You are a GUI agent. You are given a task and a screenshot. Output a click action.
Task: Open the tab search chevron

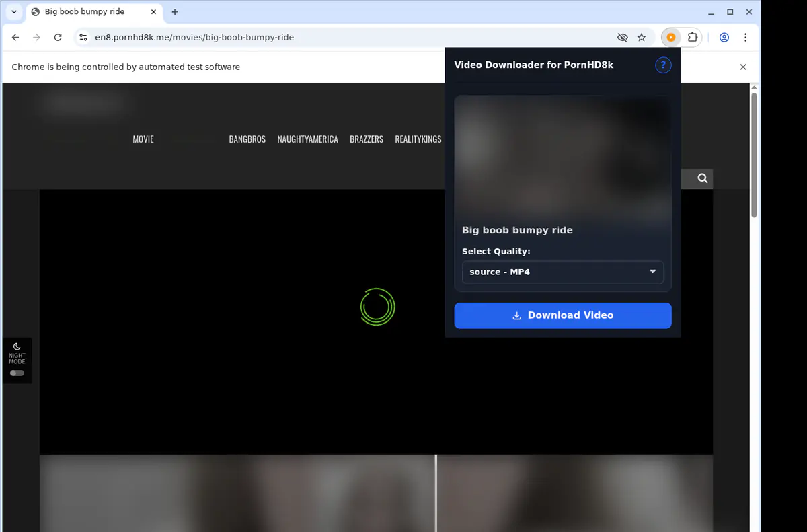[x=14, y=12]
